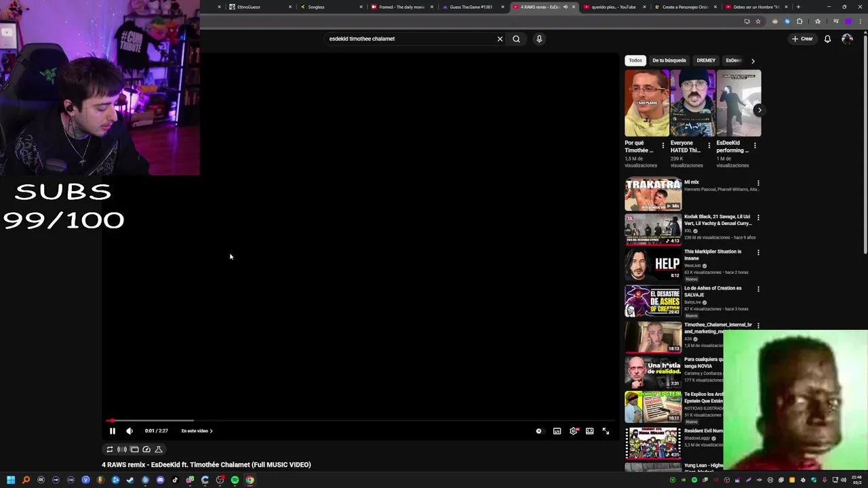Open options for 'Lo de Ashes of Creation'
This screenshot has width=868, height=488.
click(758, 289)
